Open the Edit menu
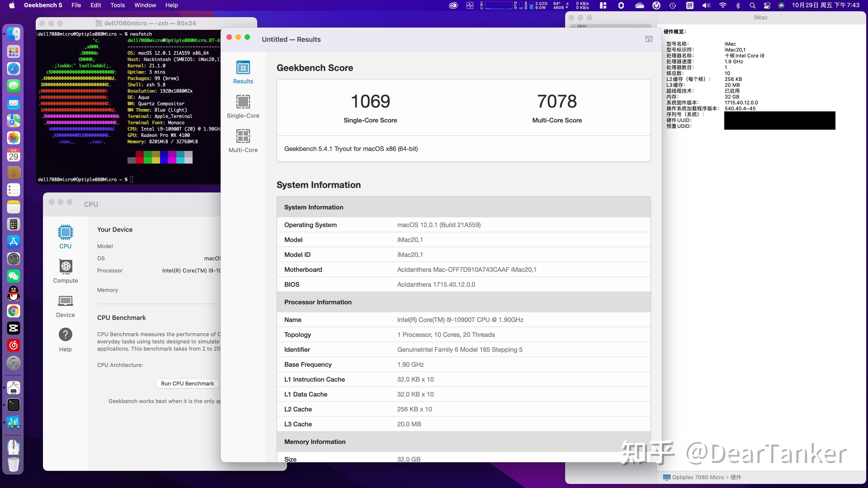This screenshot has width=868, height=488. pos(96,5)
